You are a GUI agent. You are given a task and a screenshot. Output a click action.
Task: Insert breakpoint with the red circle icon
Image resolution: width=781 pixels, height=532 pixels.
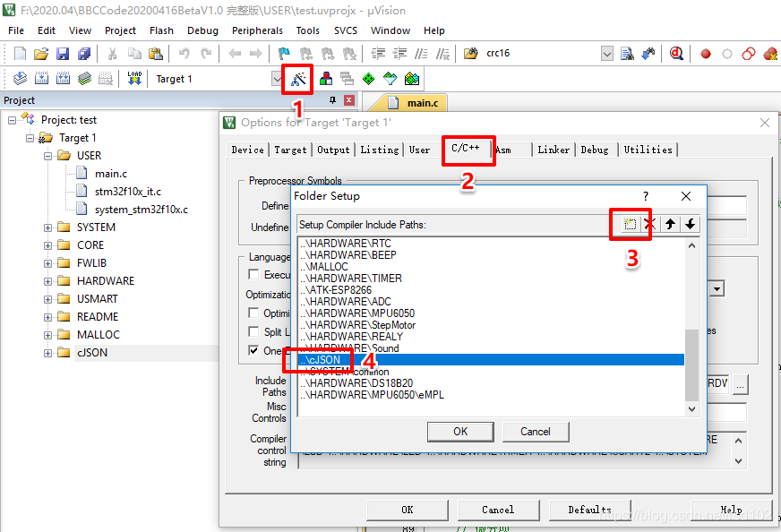[705, 54]
